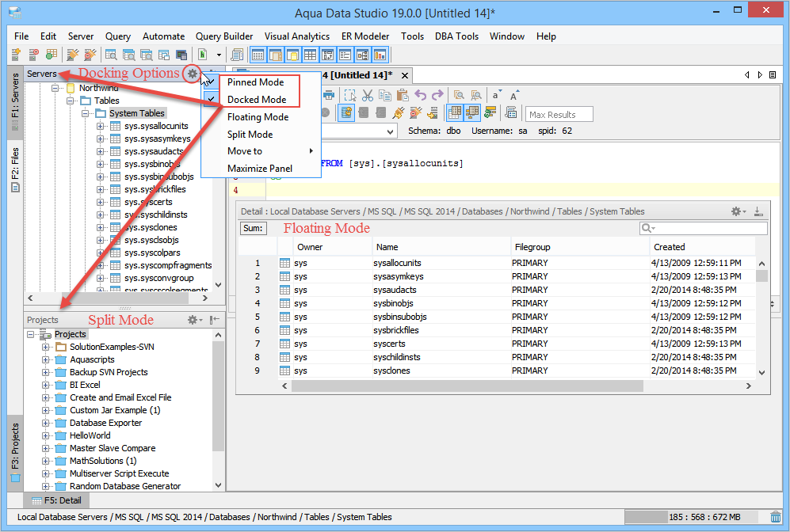Image resolution: width=790 pixels, height=532 pixels.
Task: Collapse the System Tables node
Action: click(85, 113)
